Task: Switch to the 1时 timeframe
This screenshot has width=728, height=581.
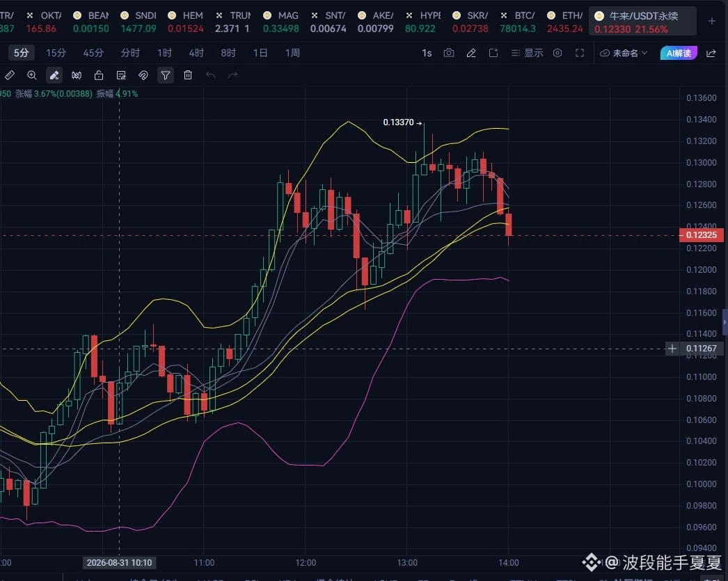Action: pos(164,53)
